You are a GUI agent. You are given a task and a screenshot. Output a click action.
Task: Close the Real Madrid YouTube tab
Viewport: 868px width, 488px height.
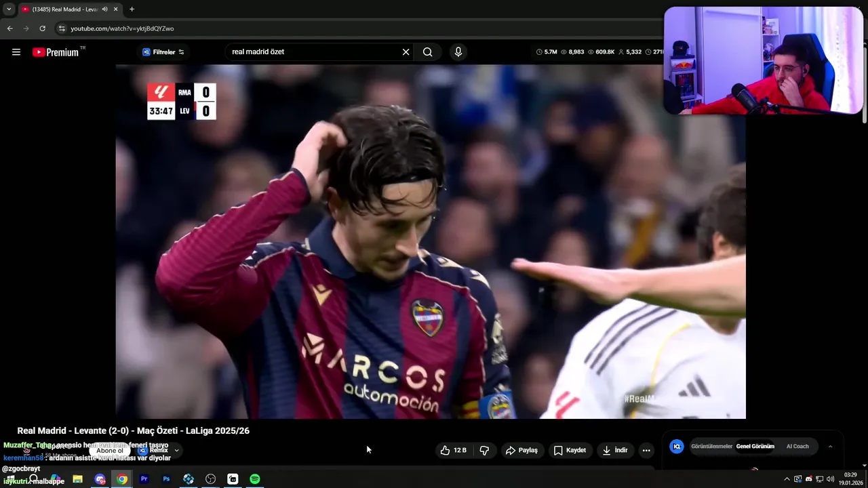[116, 9]
